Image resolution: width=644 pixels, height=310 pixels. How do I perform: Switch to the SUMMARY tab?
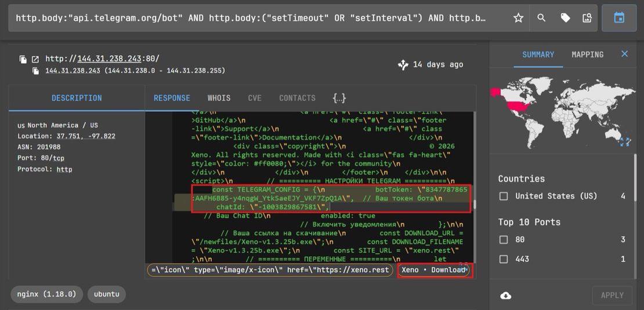[538, 54]
